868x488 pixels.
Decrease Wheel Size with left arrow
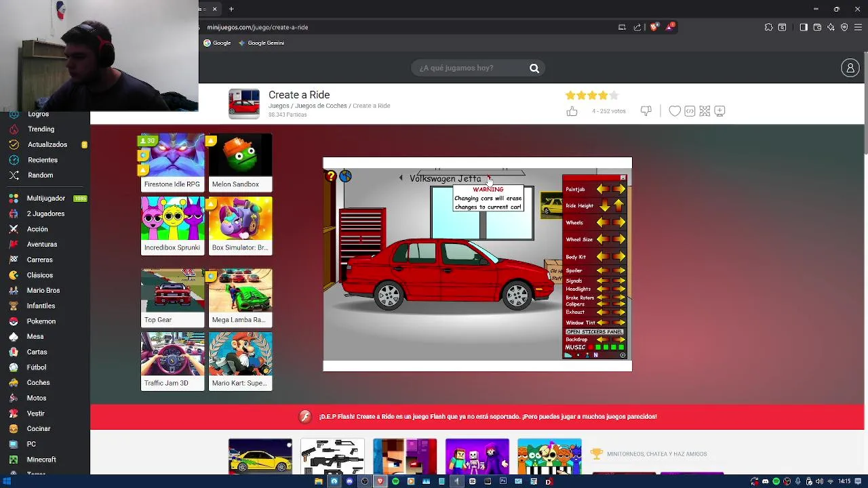(x=603, y=239)
